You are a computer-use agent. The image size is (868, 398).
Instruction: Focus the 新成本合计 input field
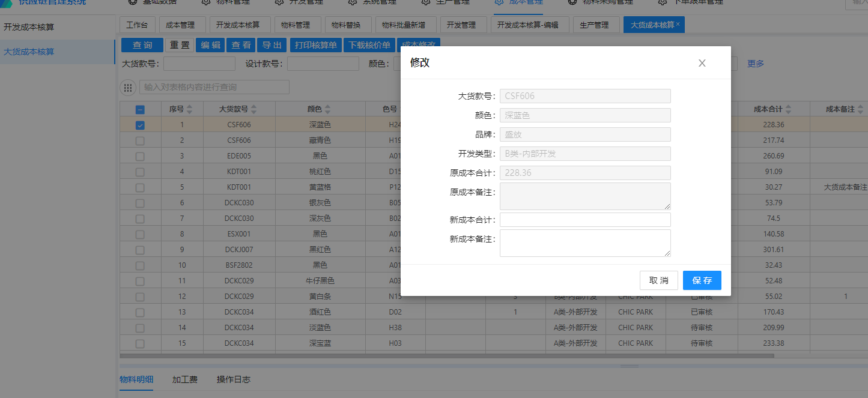tap(584, 220)
